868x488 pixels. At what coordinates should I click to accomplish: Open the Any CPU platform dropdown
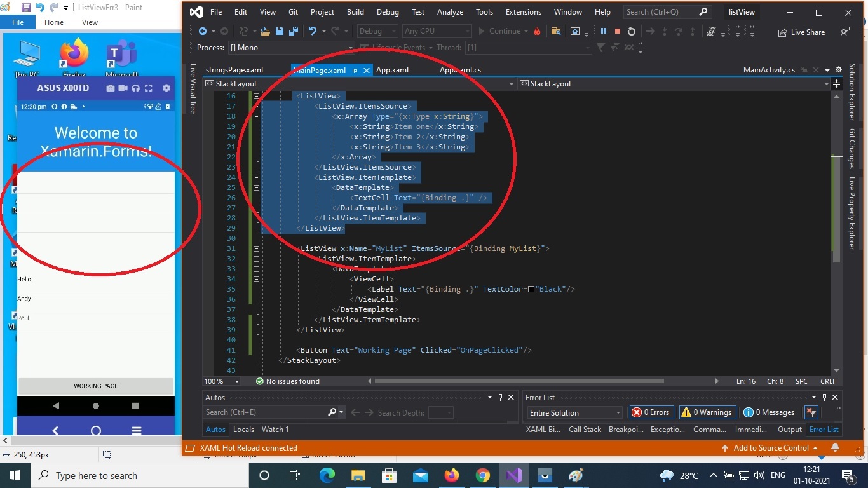click(x=437, y=31)
